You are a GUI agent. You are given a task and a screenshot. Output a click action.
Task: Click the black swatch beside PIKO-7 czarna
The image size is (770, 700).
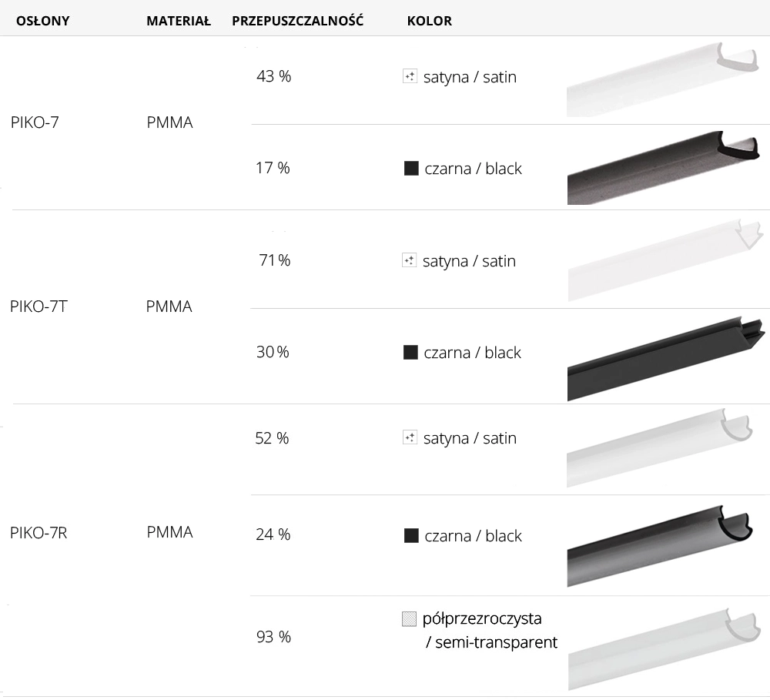pyautogui.click(x=411, y=168)
